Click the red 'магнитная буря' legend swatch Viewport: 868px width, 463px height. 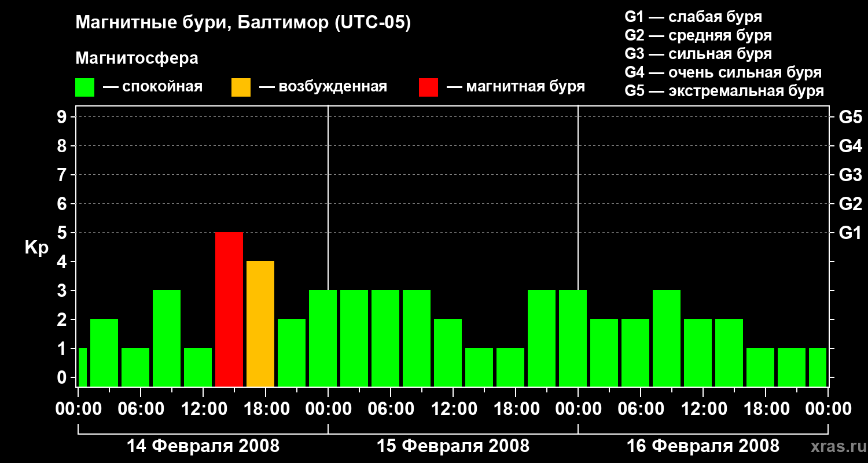[428, 87]
